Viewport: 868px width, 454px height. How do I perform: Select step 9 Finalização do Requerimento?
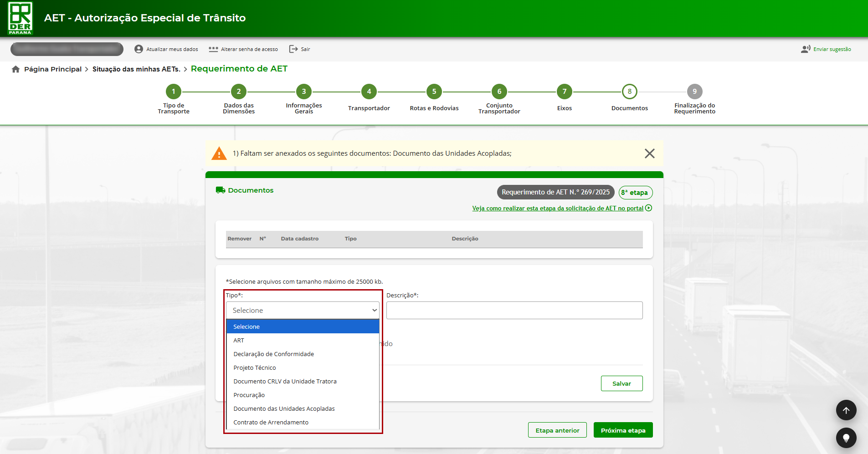pos(695,92)
